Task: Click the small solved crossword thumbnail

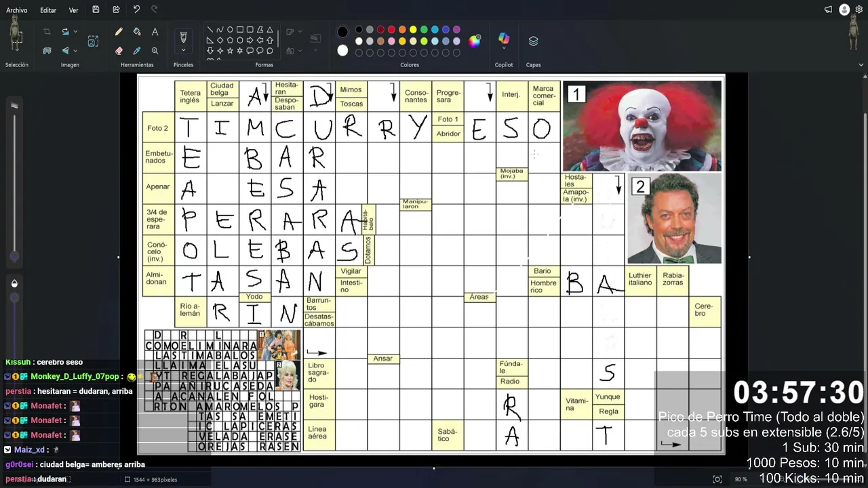Action: tap(223, 390)
